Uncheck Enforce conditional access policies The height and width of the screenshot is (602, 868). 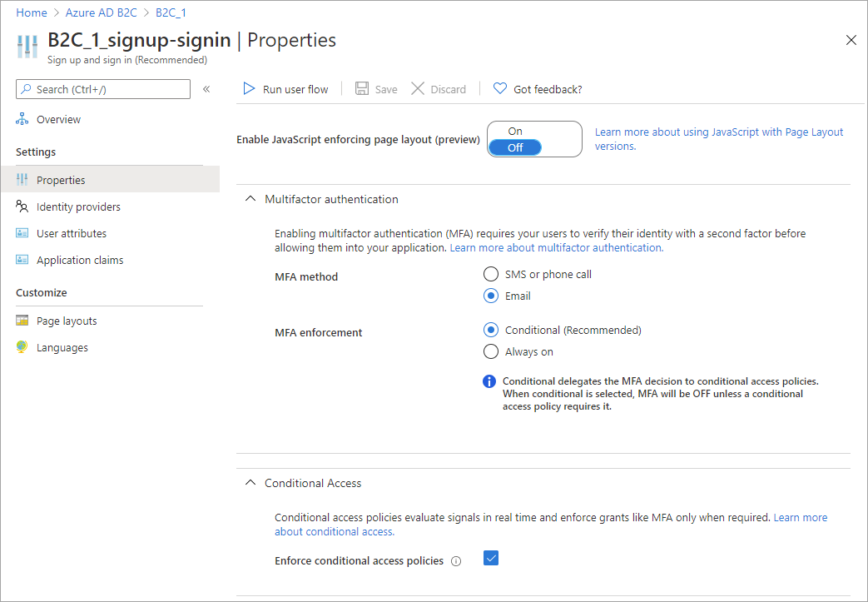coord(491,559)
